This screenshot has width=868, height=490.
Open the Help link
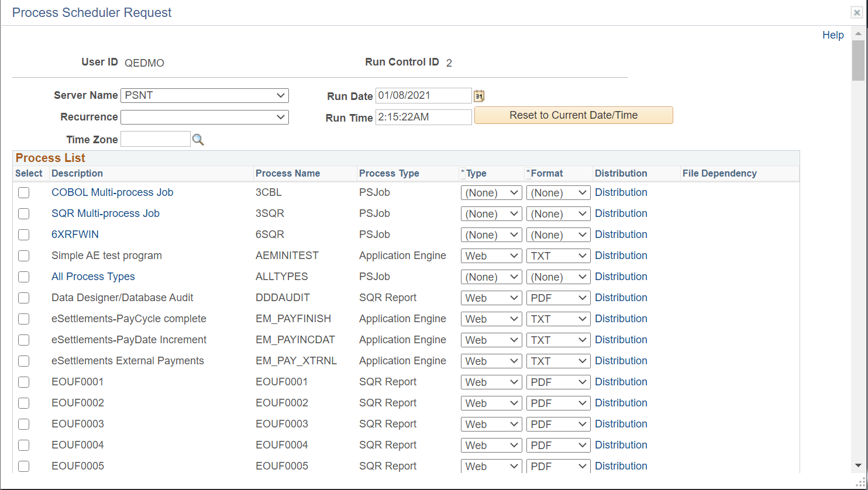point(833,35)
